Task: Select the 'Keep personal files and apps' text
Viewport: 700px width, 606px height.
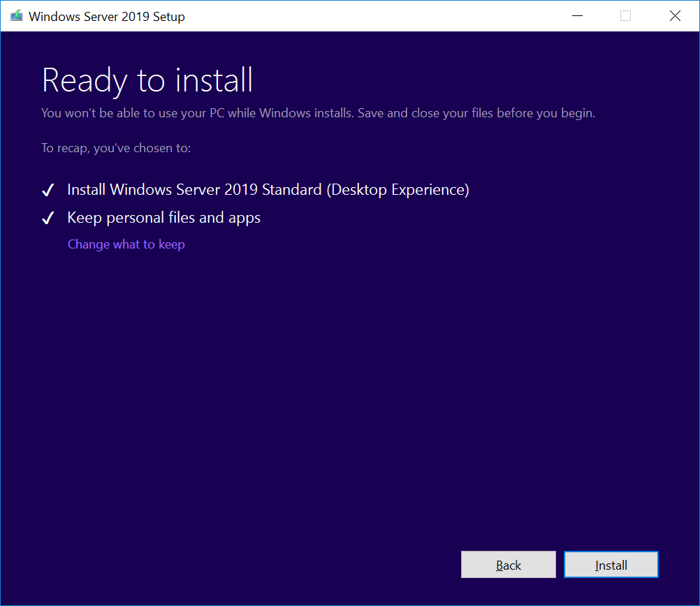Action: coord(163,218)
